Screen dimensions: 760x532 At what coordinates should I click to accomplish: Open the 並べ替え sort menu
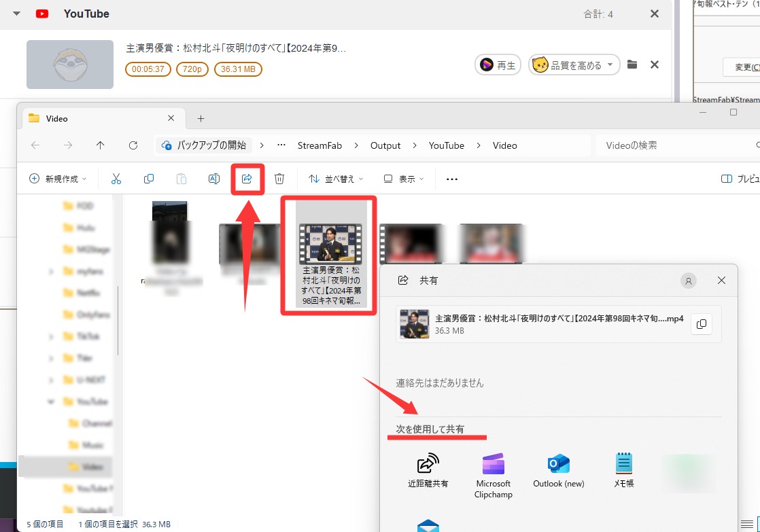point(335,179)
